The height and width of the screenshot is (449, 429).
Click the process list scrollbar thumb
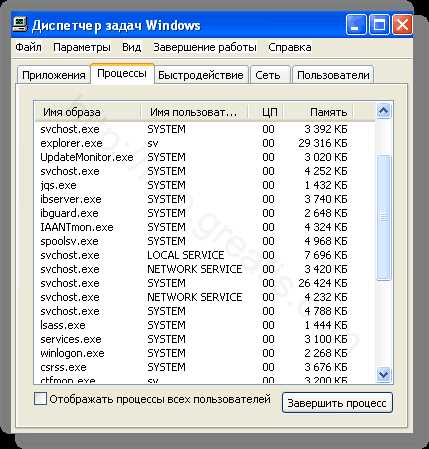coord(383,218)
